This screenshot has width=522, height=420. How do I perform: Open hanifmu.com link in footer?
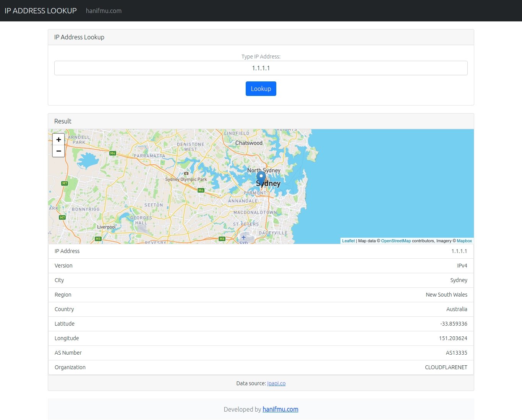280,409
